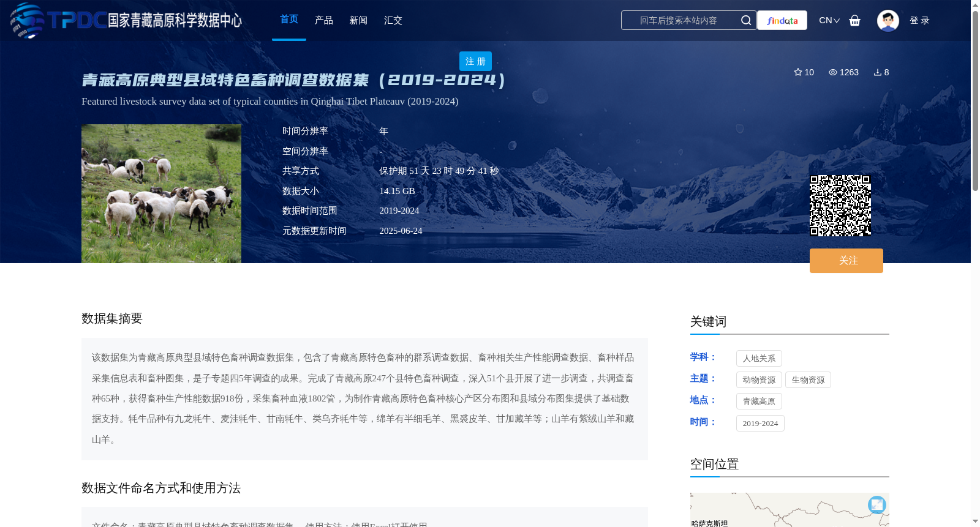Click the 登录 login link
The width and height of the screenshot is (980, 527).
click(919, 20)
